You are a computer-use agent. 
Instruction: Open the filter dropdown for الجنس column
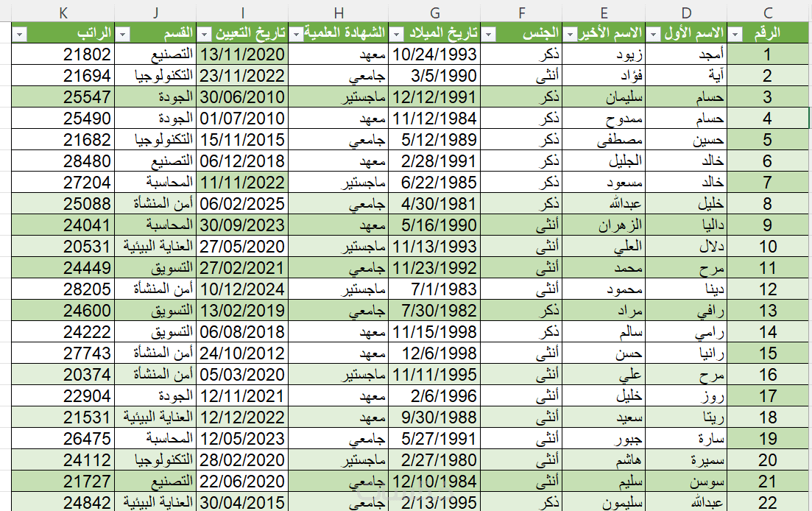(488, 34)
